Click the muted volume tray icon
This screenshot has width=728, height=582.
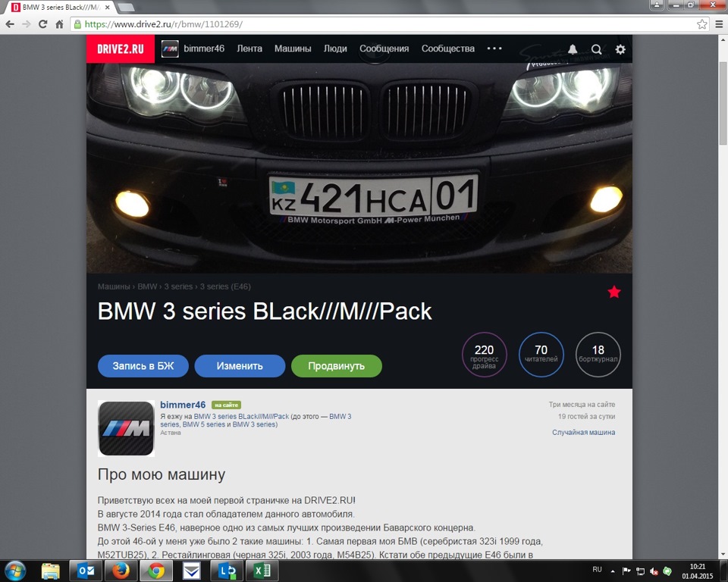pyautogui.click(x=654, y=571)
